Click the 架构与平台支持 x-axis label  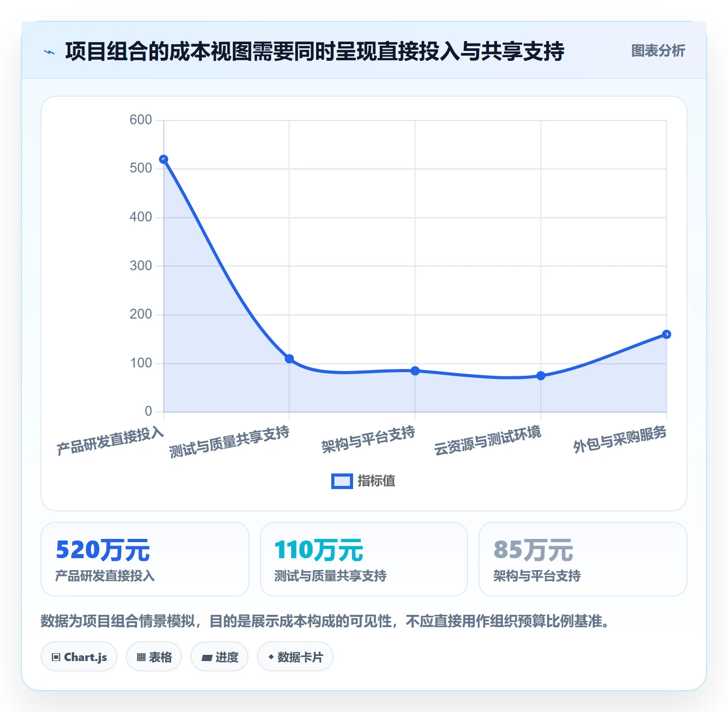[x=368, y=440]
